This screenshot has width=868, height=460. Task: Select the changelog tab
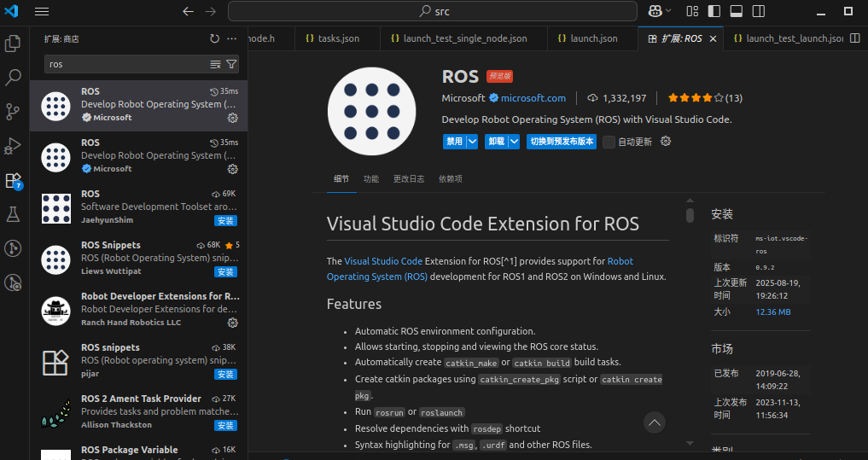[409, 179]
